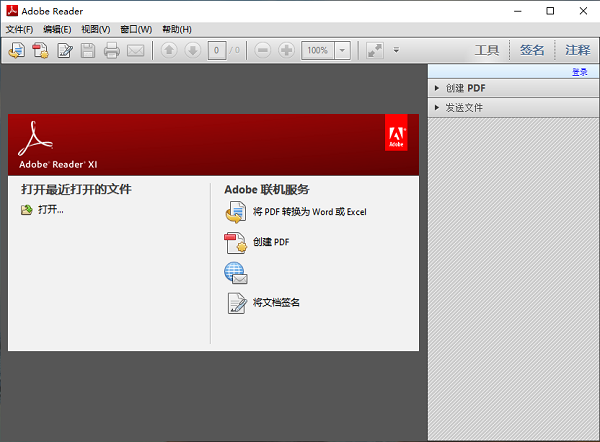
Task: Click the edit/sign document toolbar icon
Action: click(x=65, y=50)
